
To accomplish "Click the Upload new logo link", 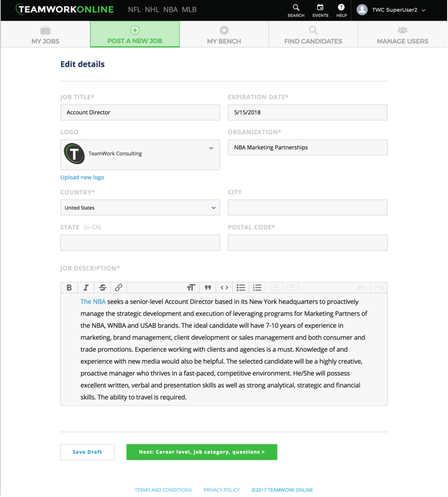I will [82, 177].
